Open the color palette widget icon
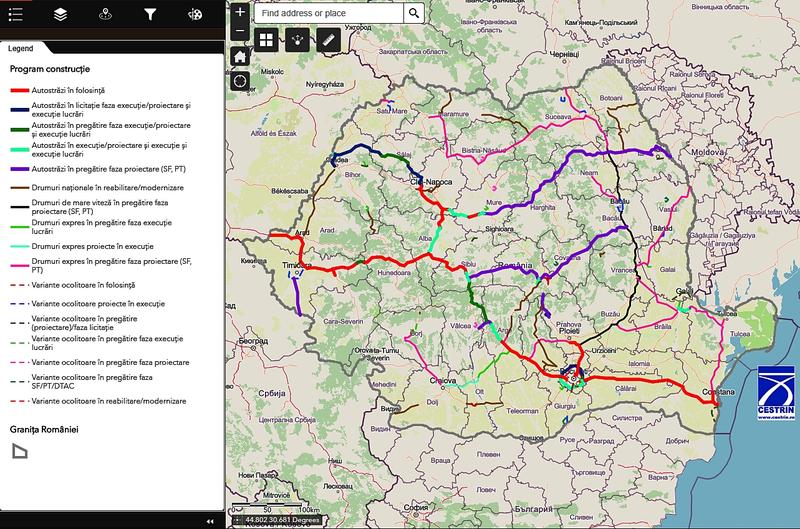The height and width of the screenshot is (529, 800). tap(195, 14)
